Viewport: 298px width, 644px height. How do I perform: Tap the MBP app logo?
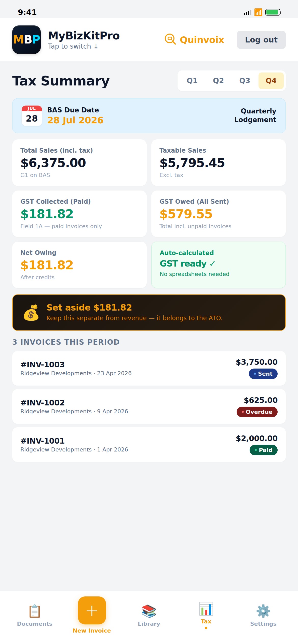(26, 39)
